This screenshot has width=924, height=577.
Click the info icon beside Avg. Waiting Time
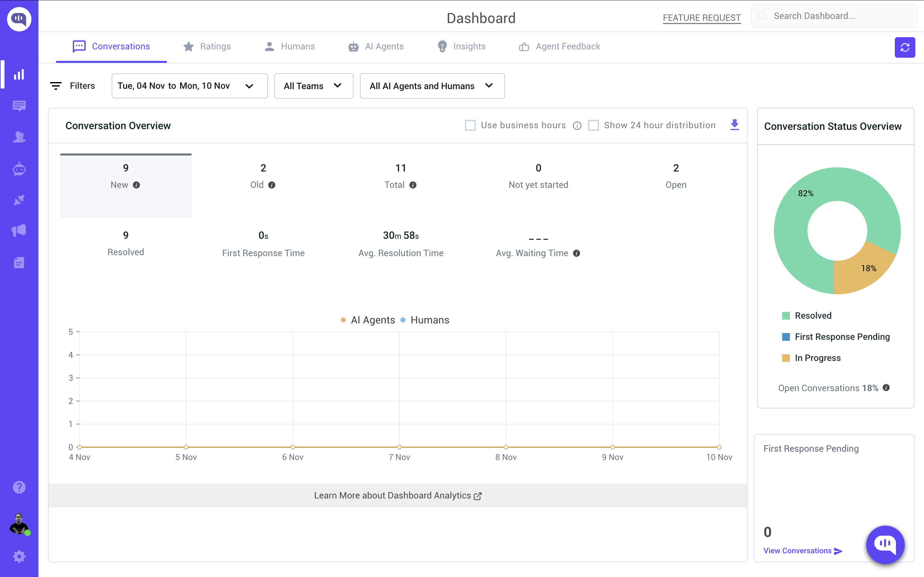pyautogui.click(x=577, y=253)
